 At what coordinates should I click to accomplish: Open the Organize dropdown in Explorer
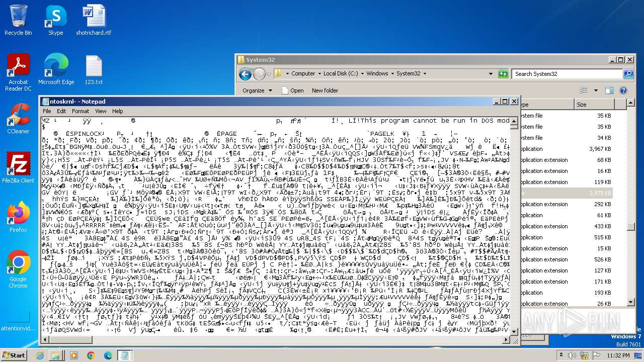pos(257,90)
